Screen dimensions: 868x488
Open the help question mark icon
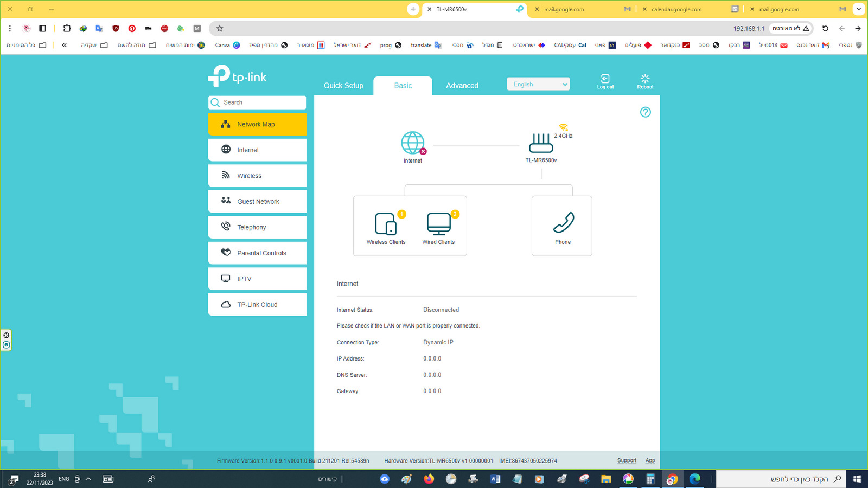coord(645,112)
